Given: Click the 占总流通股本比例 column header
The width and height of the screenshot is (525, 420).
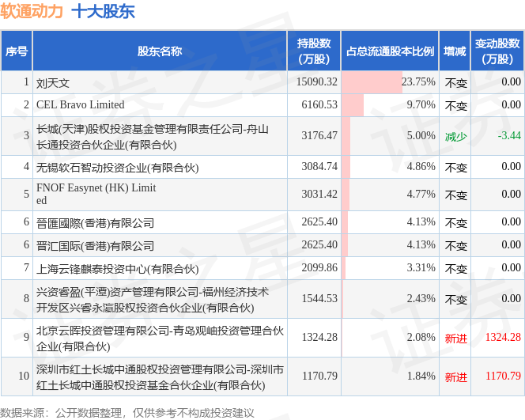Looking at the screenshot, I should point(390,51).
